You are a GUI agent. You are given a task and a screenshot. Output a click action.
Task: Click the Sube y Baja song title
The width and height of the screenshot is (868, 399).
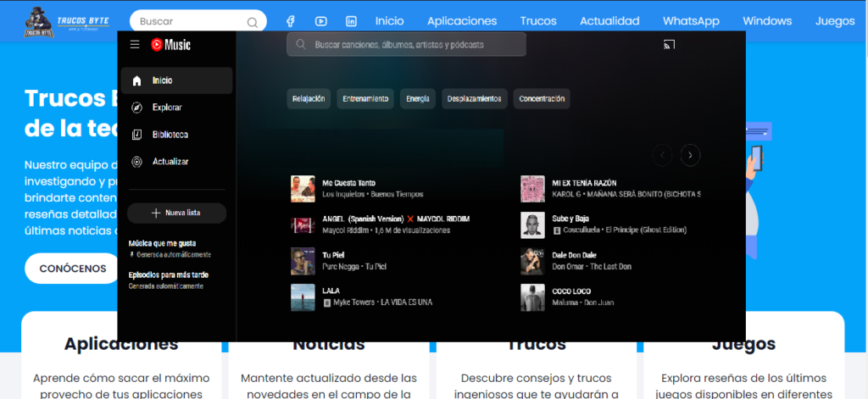(x=570, y=219)
